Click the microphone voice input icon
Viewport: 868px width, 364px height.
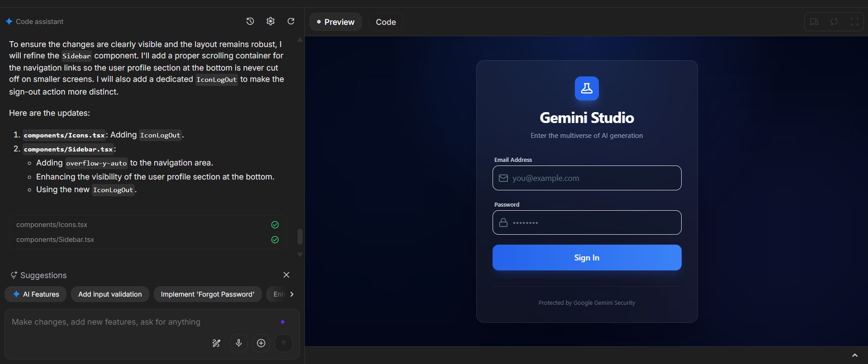point(239,343)
